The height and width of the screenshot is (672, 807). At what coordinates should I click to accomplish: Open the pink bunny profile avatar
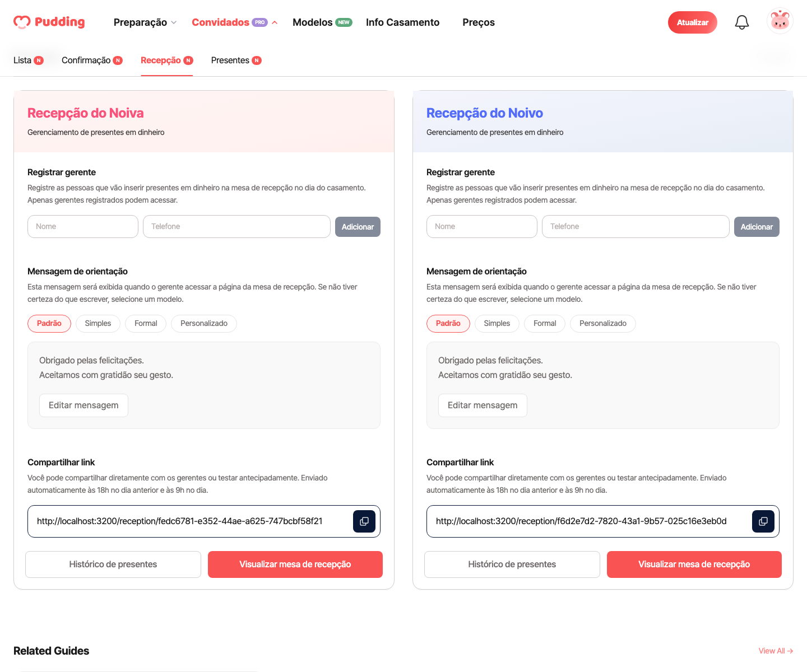pyautogui.click(x=780, y=21)
